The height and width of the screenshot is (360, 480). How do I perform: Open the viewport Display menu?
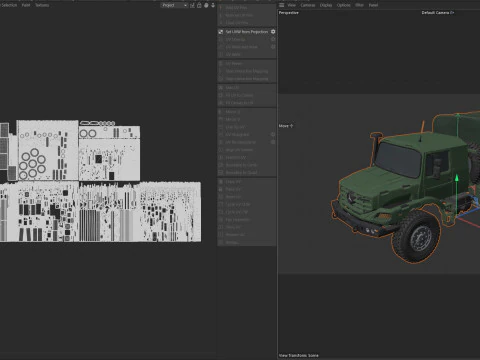[x=326, y=5]
